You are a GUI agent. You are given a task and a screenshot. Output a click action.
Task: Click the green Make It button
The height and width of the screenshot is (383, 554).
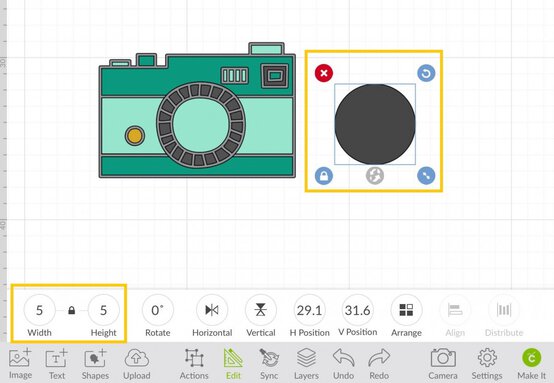click(x=531, y=364)
